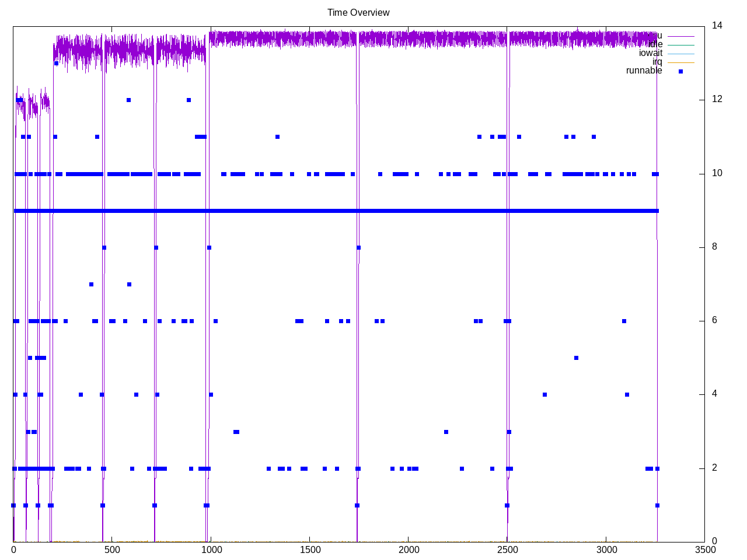Click the purple cpu legend line sample

680,36
